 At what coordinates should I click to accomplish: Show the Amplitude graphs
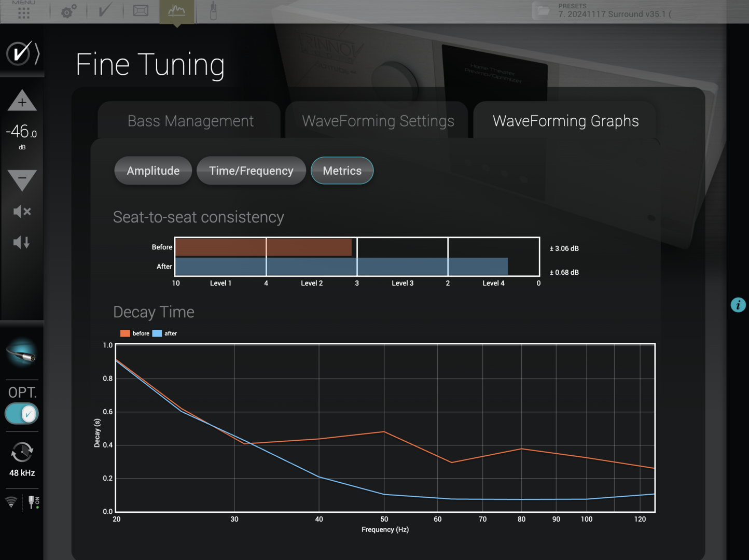(153, 171)
